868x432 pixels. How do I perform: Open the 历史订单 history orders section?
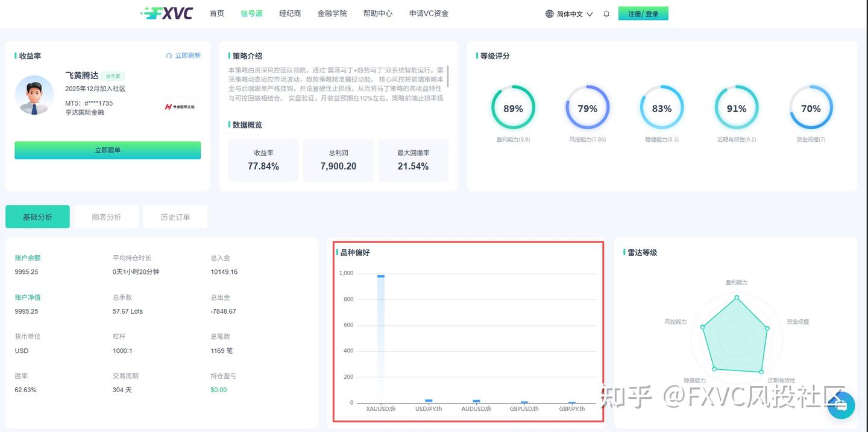[175, 217]
